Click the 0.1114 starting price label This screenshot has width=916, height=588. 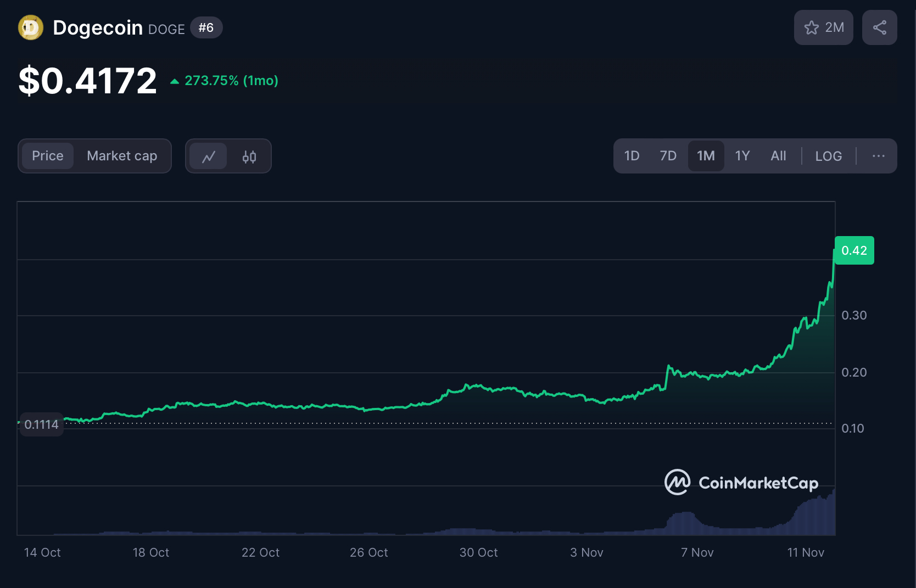pyautogui.click(x=41, y=424)
